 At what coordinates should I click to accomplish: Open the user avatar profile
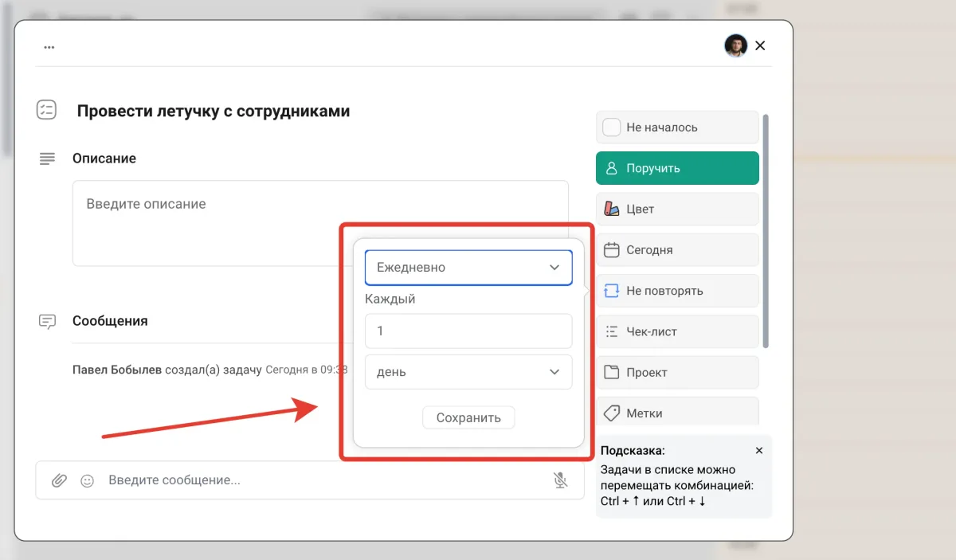735,45
